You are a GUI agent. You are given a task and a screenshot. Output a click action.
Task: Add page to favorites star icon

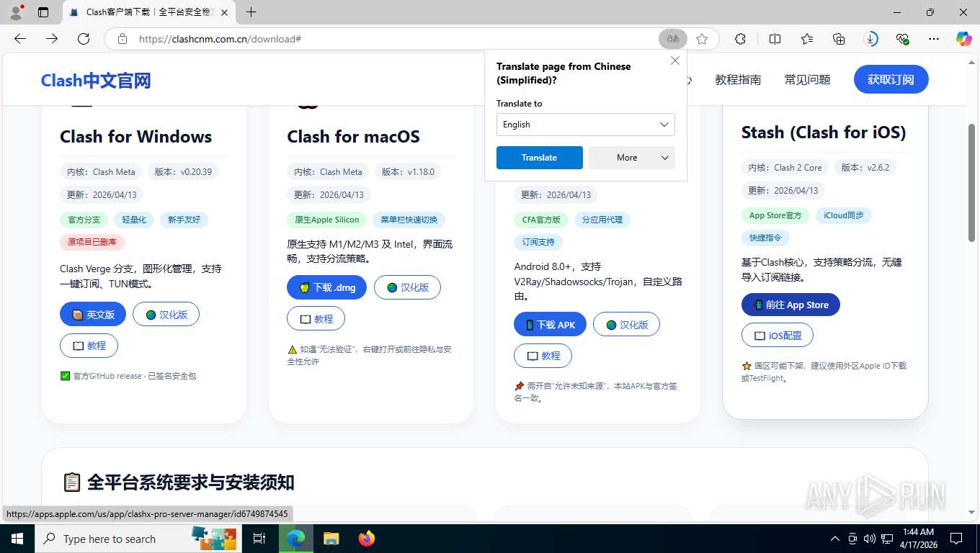(x=702, y=39)
